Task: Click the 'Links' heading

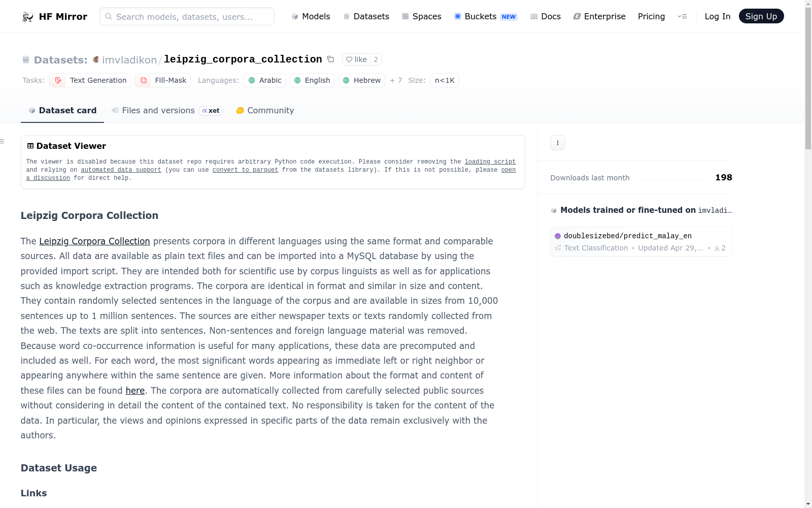Action: (x=34, y=493)
